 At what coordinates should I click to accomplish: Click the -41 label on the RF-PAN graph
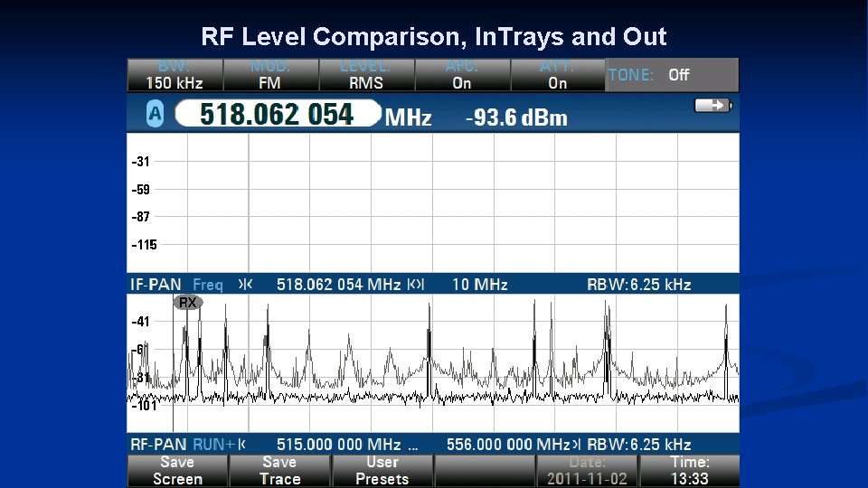click(x=141, y=322)
